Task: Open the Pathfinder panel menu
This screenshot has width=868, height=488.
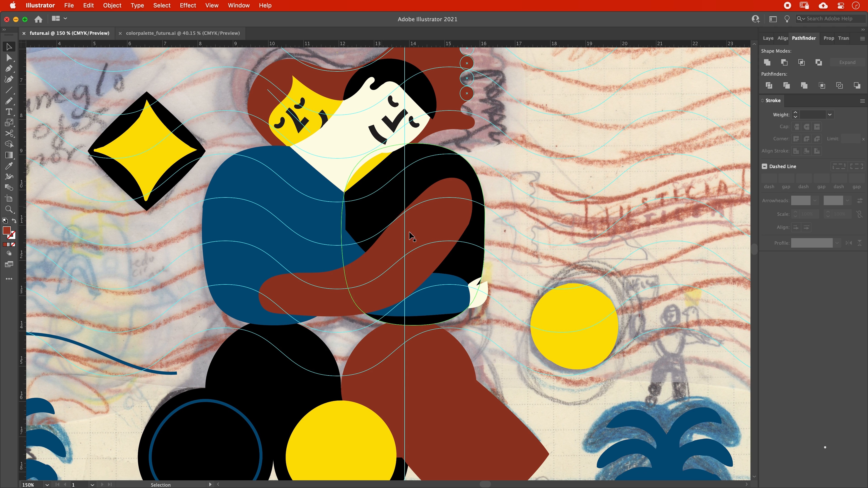Action: [x=862, y=38]
